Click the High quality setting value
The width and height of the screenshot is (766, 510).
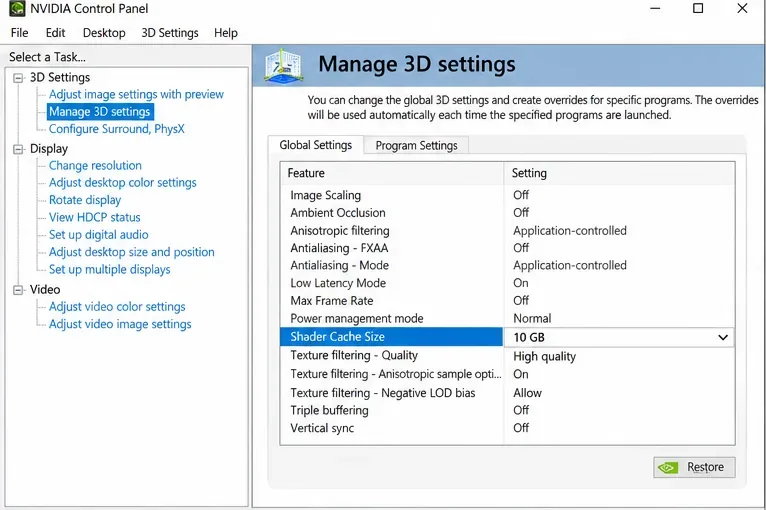pyautogui.click(x=544, y=357)
